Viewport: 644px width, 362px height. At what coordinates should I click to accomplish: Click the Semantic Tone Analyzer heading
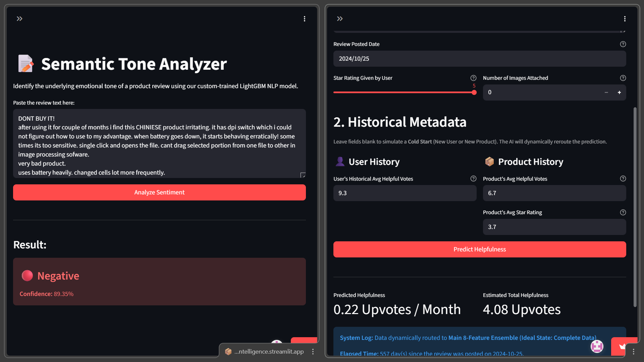134,64
